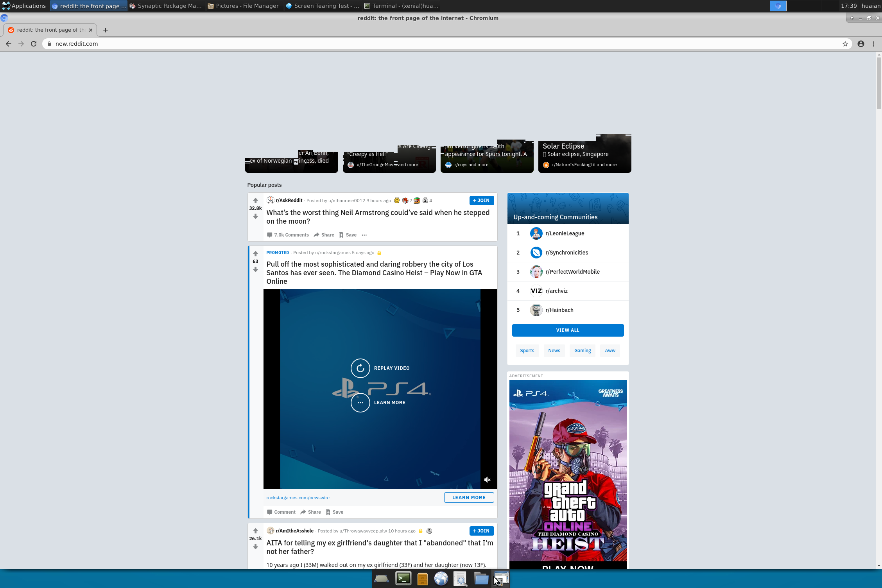Share the Neil Armstrong post
The width and height of the screenshot is (882, 588).
click(x=324, y=235)
